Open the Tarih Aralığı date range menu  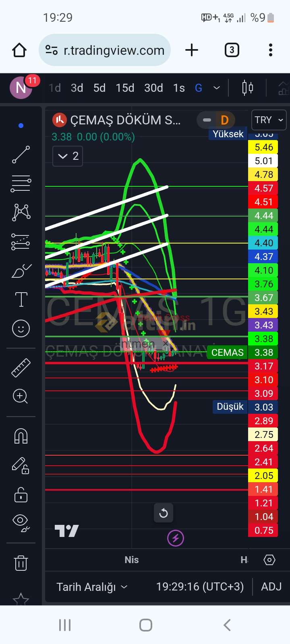coord(92,587)
